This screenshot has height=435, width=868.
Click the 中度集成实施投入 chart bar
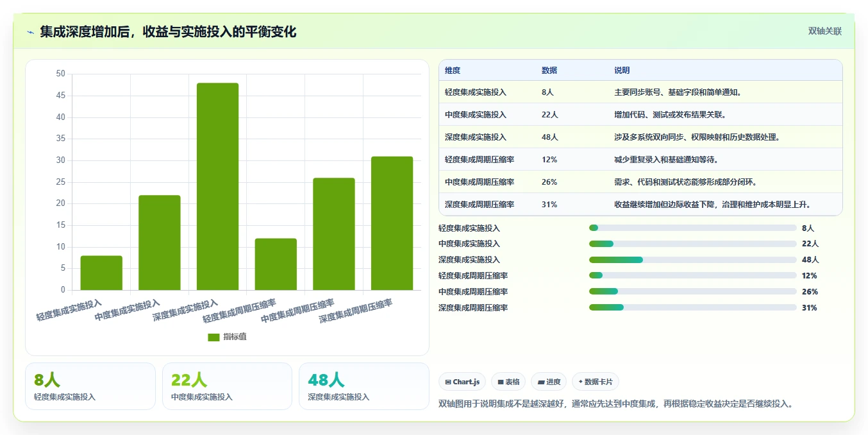160,243
